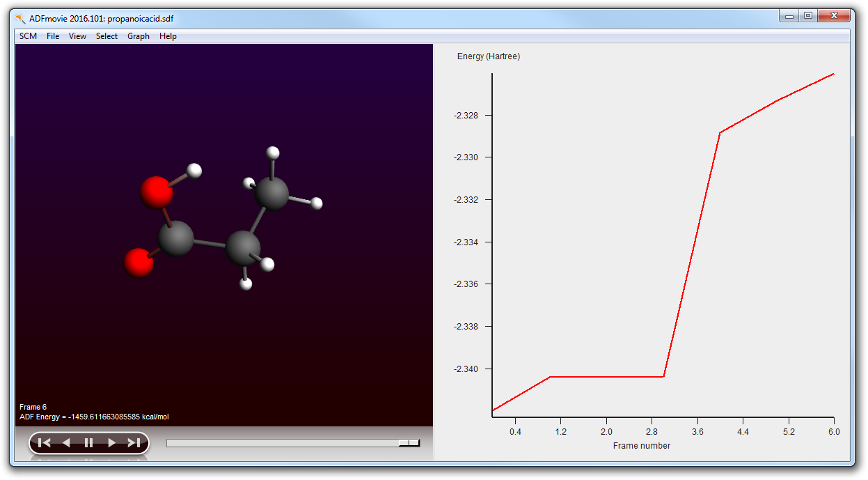868x480 pixels.
Task: Close the ADFmovie window
Action: 834,15
